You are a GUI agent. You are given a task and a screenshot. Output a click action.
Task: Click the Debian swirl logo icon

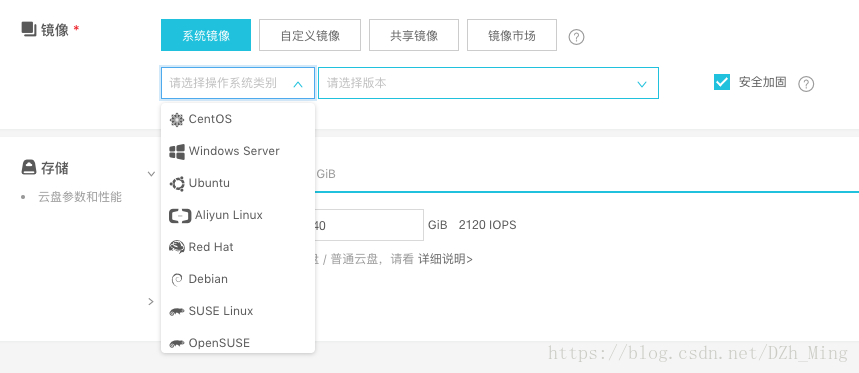[x=176, y=279]
